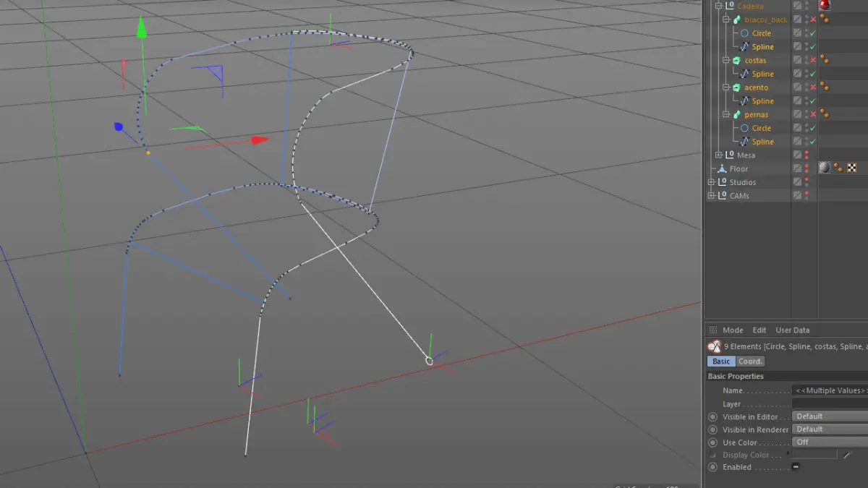Screen dimensions: 868x488
Task: Click the multi-object icon beside 9 Elements
Action: point(714,346)
